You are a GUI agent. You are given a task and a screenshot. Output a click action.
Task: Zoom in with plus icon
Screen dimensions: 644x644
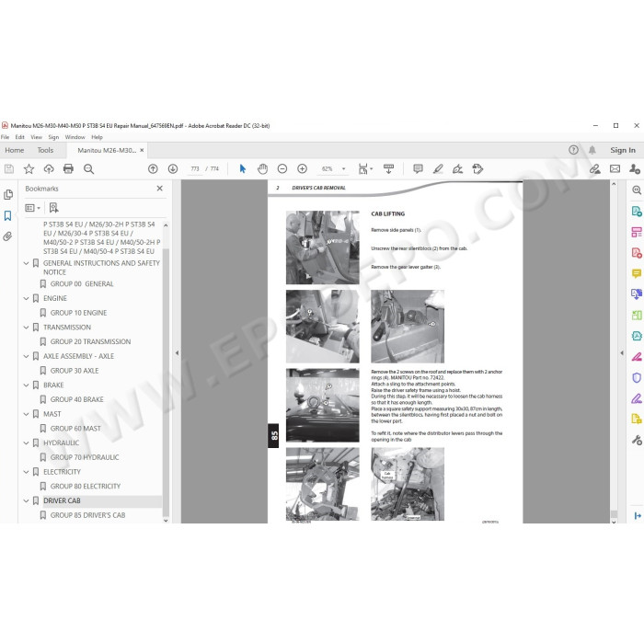(303, 168)
